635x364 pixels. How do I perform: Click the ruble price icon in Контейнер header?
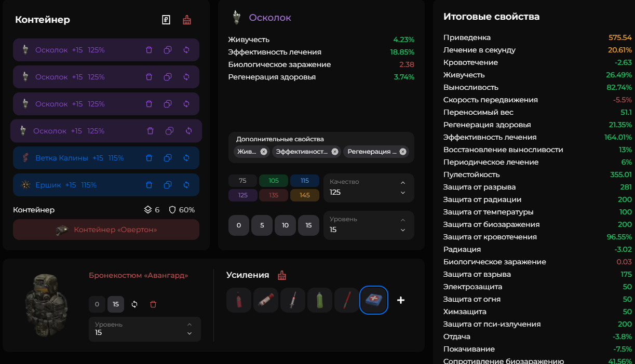[166, 20]
